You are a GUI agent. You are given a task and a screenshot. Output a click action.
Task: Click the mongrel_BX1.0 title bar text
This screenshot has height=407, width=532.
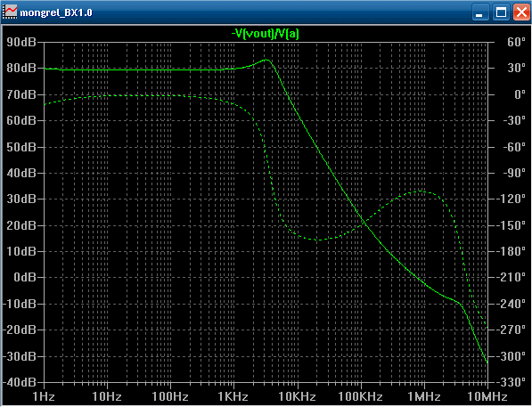(x=56, y=12)
